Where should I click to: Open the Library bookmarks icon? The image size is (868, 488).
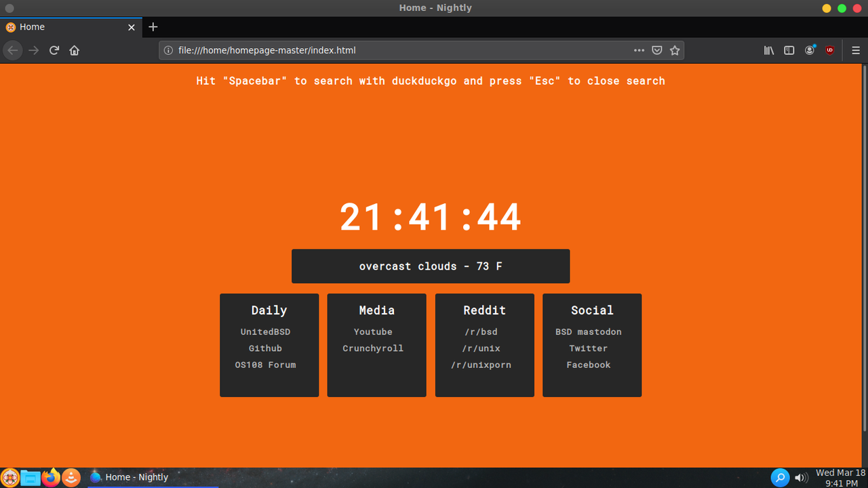point(769,50)
